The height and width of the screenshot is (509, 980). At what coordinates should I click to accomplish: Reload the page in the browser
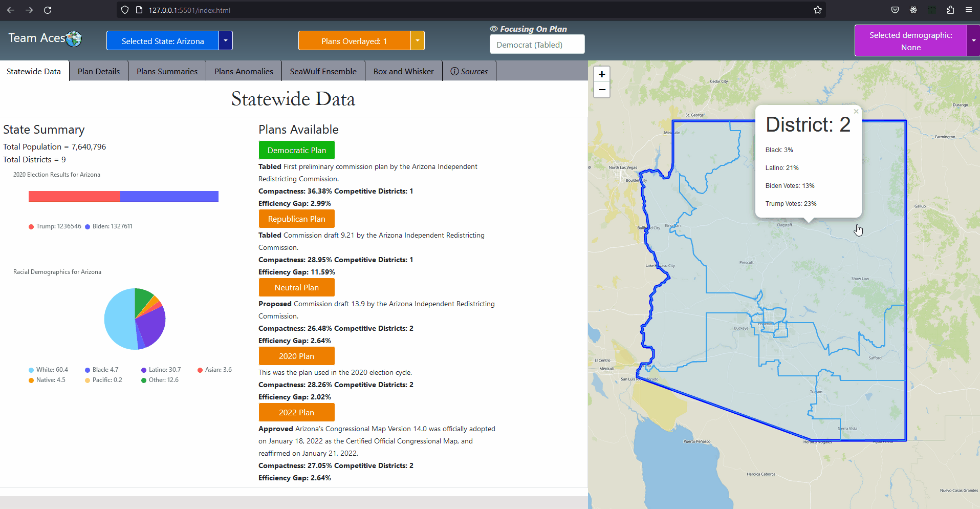(x=48, y=10)
